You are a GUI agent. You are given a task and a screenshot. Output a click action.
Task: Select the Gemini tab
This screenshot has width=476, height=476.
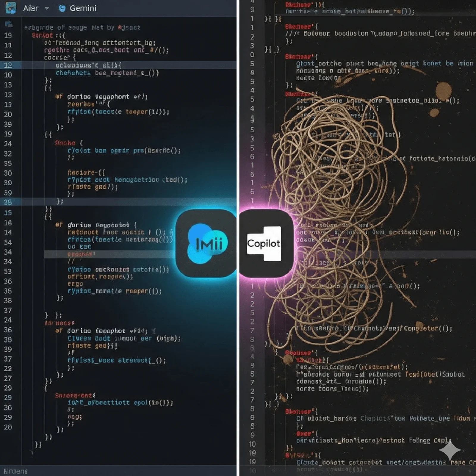click(x=77, y=8)
